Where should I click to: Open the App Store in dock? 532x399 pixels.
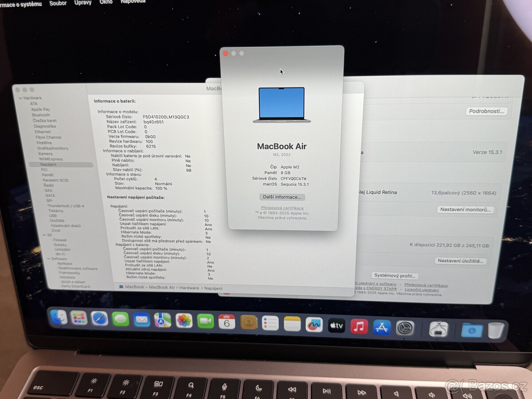coord(382,327)
